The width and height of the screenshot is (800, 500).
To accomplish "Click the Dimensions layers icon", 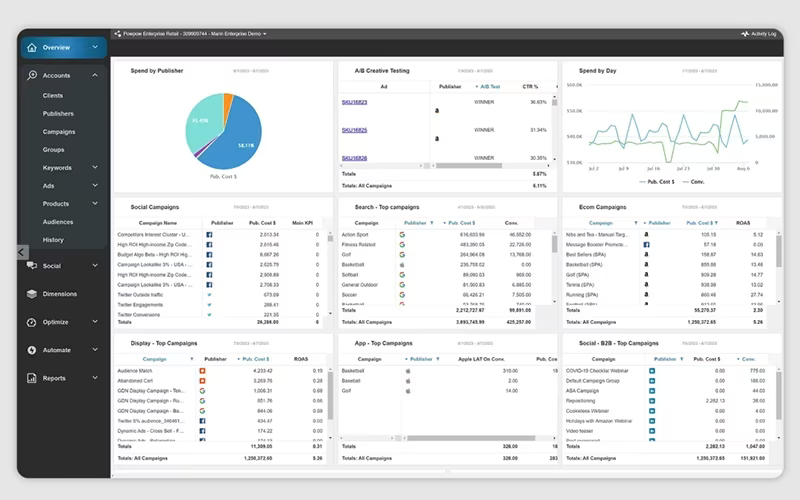I will pyautogui.click(x=32, y=294).
